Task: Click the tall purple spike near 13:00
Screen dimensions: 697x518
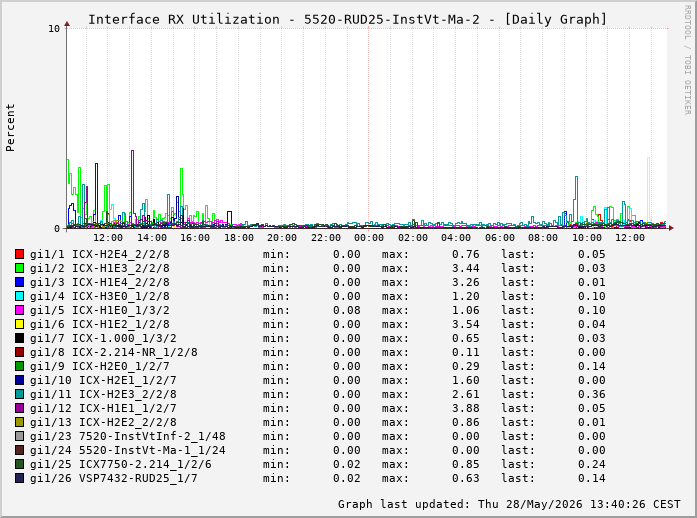Action: (132, 187)
